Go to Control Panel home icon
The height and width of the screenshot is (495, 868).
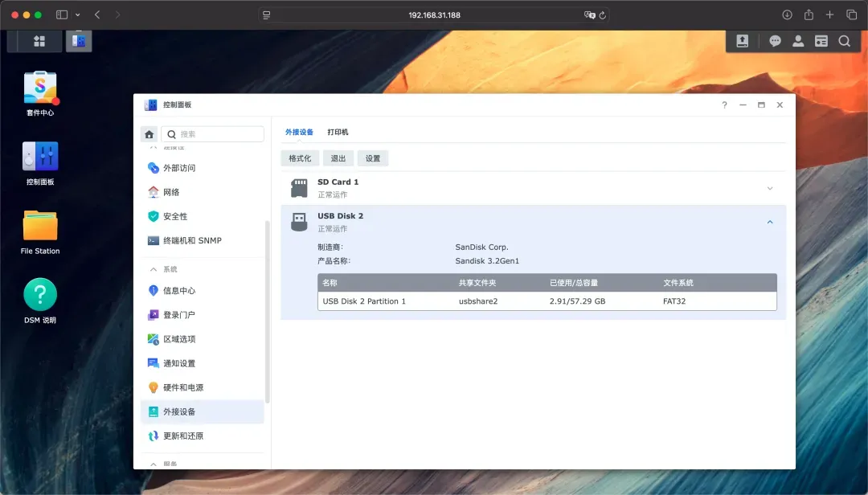149,134
